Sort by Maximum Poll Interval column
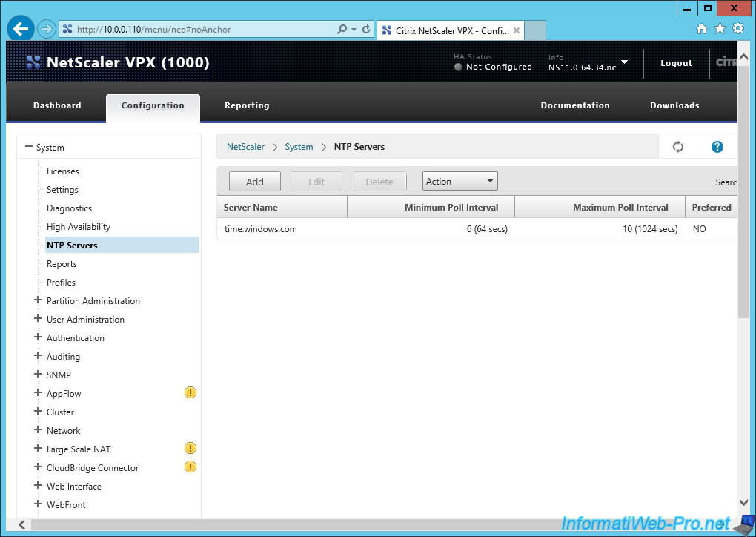This screenshot has height=537, width=756. click(x=600, y=208)
